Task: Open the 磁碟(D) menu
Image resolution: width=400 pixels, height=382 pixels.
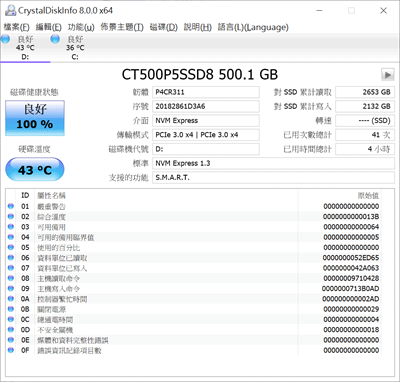Action: pyautogui.click(x=164, y=27)
